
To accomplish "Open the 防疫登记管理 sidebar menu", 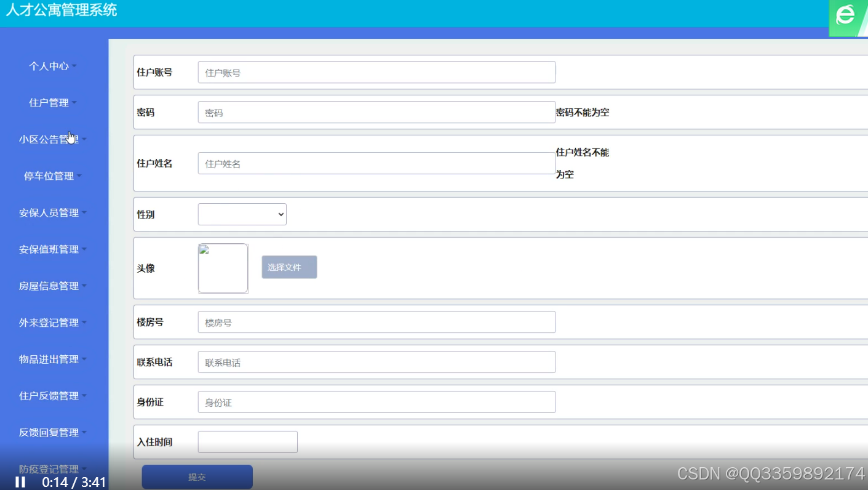I will click(x=53, y=469).
